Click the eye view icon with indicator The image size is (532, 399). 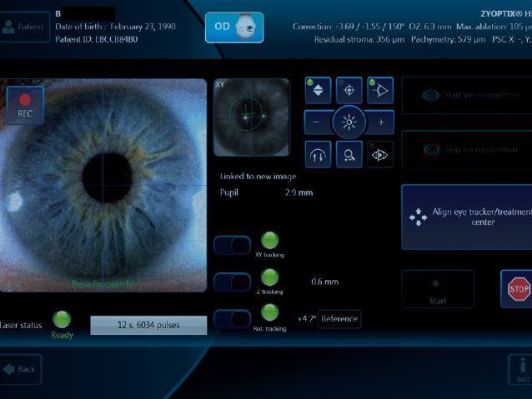point(380,154)
